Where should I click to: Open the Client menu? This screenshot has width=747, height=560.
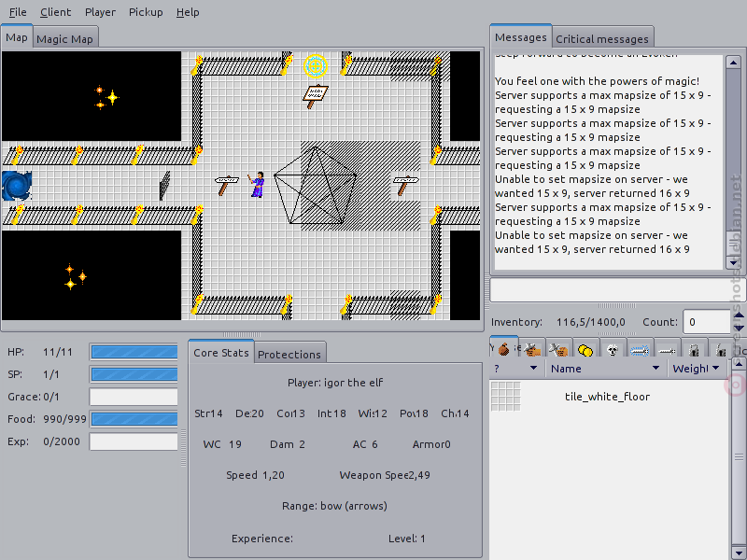click(x=55, y=12)
